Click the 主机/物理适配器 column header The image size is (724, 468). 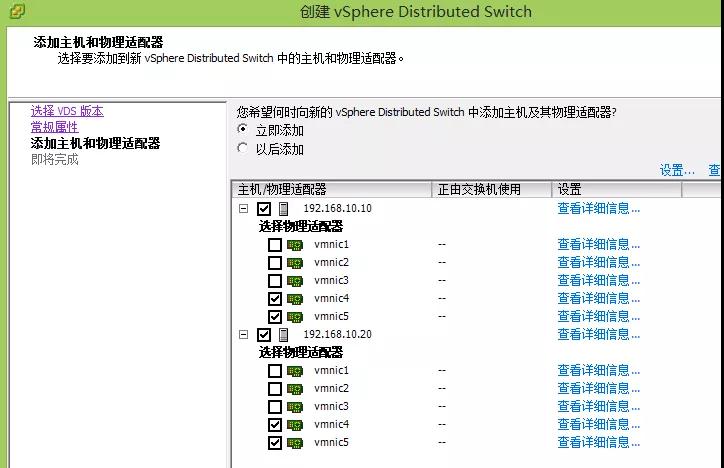332,189
